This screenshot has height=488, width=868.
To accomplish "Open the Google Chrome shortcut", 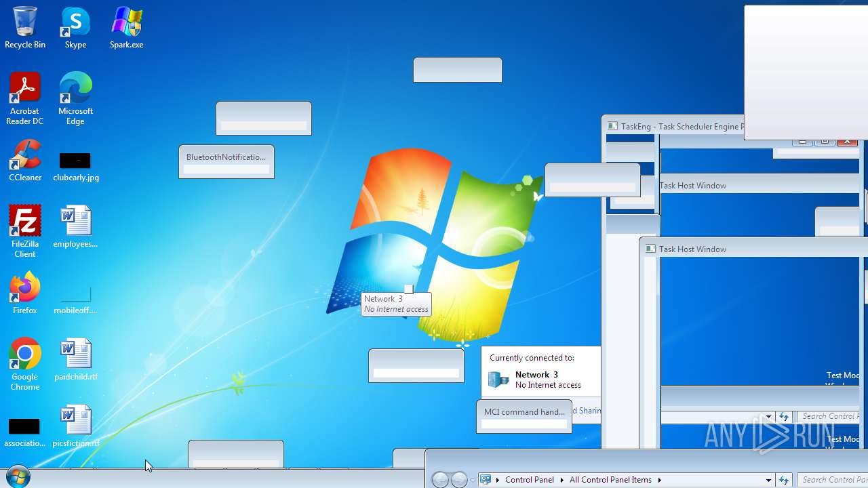I will tap(25, 364).
